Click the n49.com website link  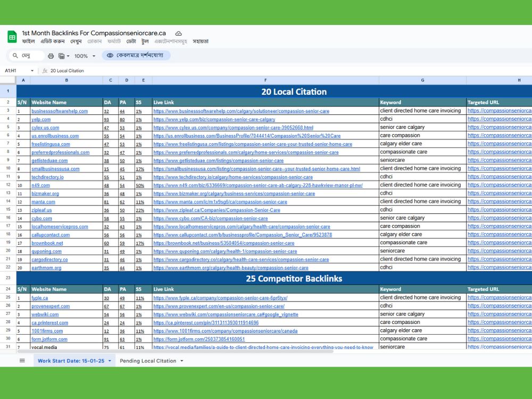click(41, 185)
